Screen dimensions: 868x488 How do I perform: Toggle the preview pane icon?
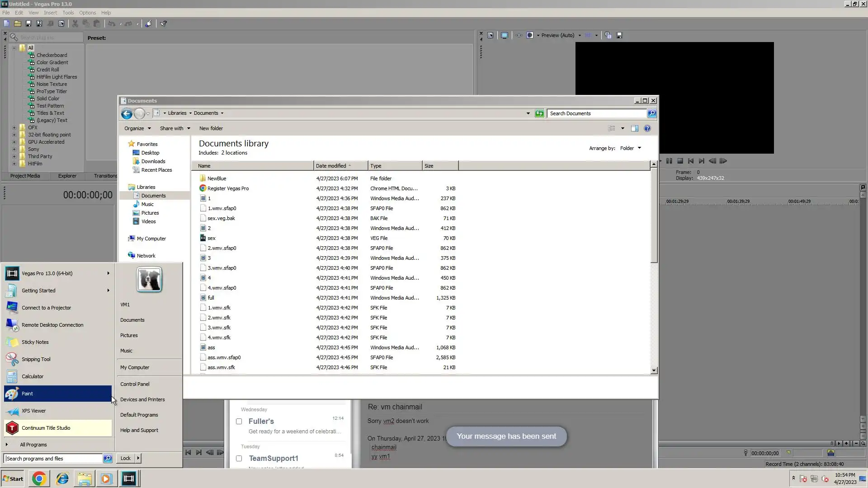click(x=635, y=128)
